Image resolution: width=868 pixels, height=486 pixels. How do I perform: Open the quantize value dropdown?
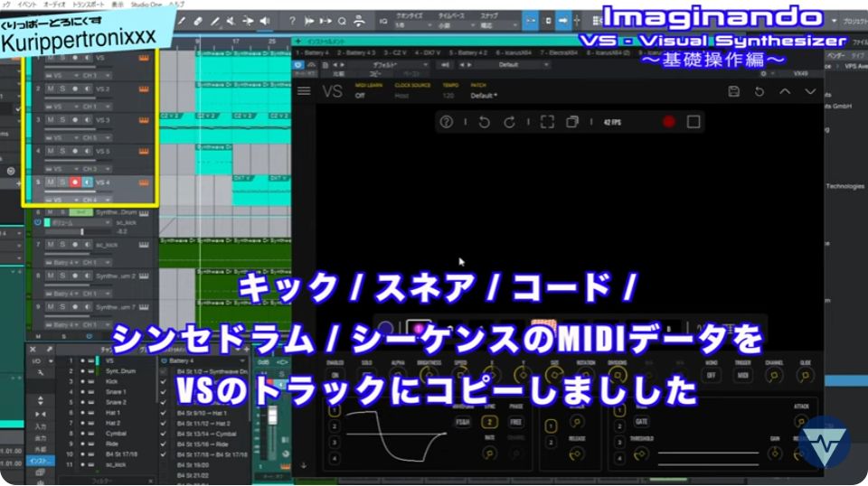click(412, 25)
